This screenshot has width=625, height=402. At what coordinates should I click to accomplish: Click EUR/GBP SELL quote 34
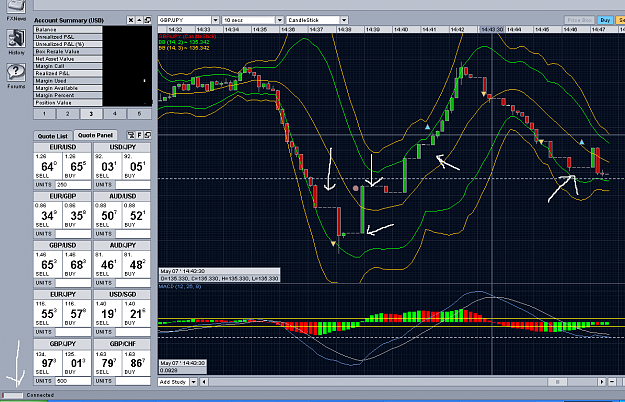point(48,215)
